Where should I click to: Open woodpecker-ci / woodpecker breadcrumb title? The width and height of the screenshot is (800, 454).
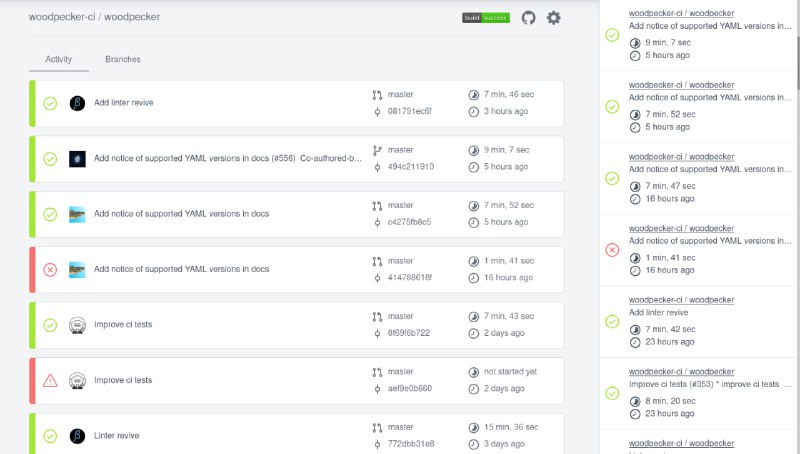point(94,17)
